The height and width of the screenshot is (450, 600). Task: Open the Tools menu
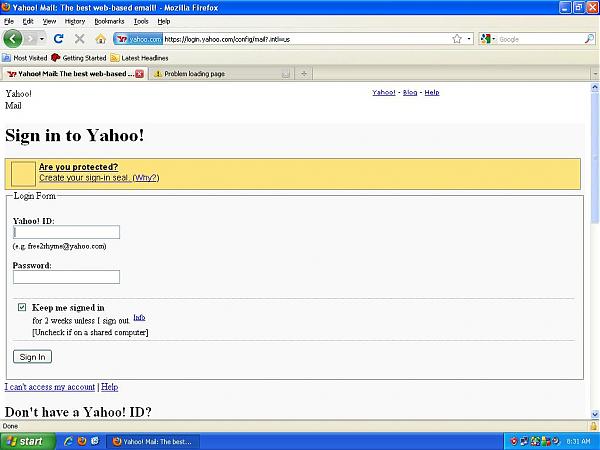(141, 21)
